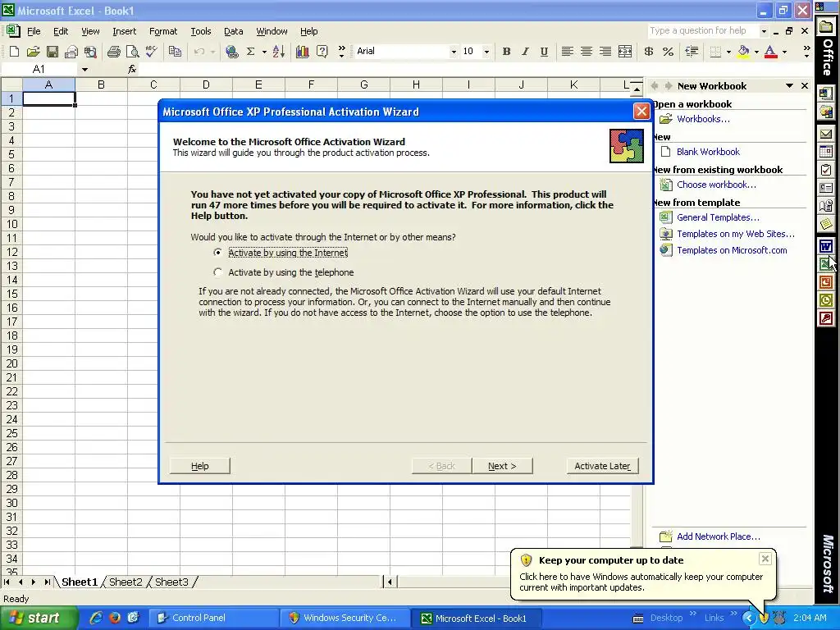Open the Fill Color dropdown arrow
The width and height of the screenshot is (840, 630).
pyautogui.click(x=756, y=52)
